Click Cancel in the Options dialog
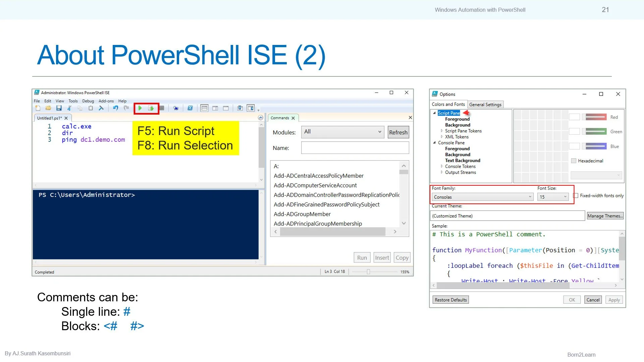 click(593, 300)
